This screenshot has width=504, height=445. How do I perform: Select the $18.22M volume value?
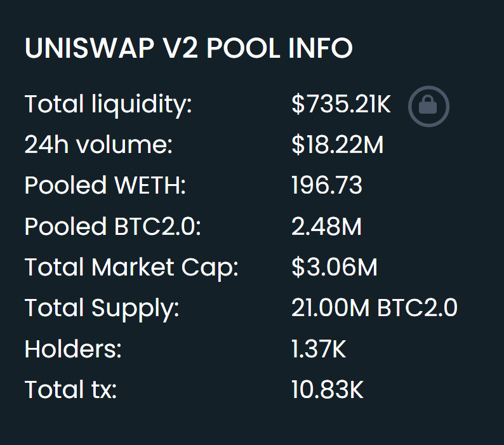337,145
